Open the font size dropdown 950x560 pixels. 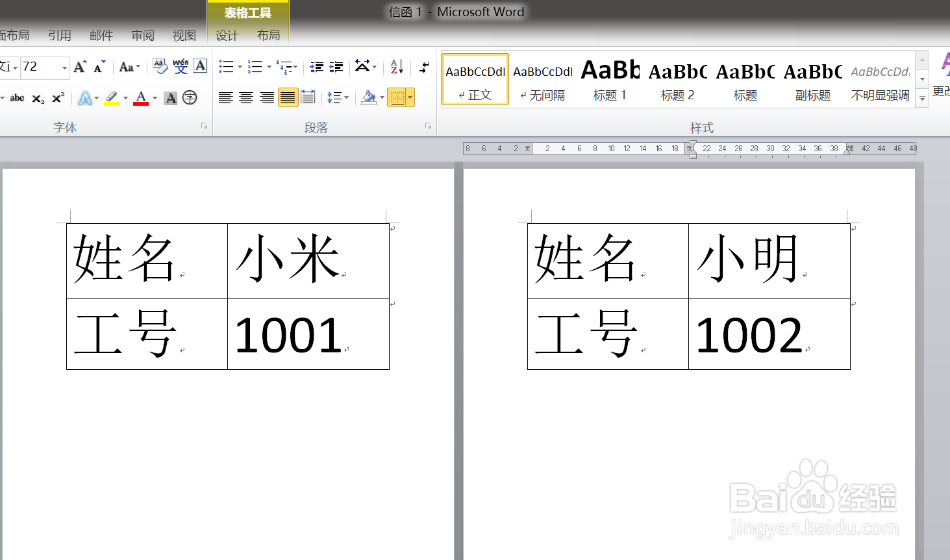coord(65,67)
